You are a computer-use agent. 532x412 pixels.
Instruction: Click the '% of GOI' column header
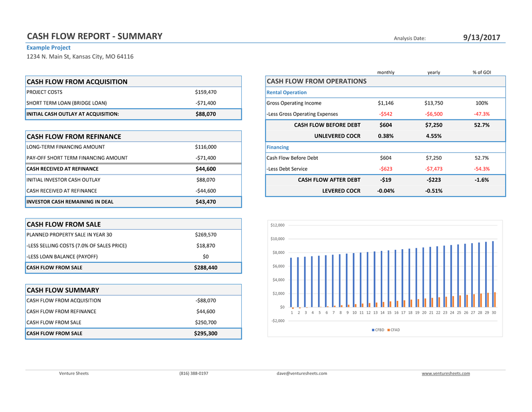pyautogui.click(x=482, y=72)
